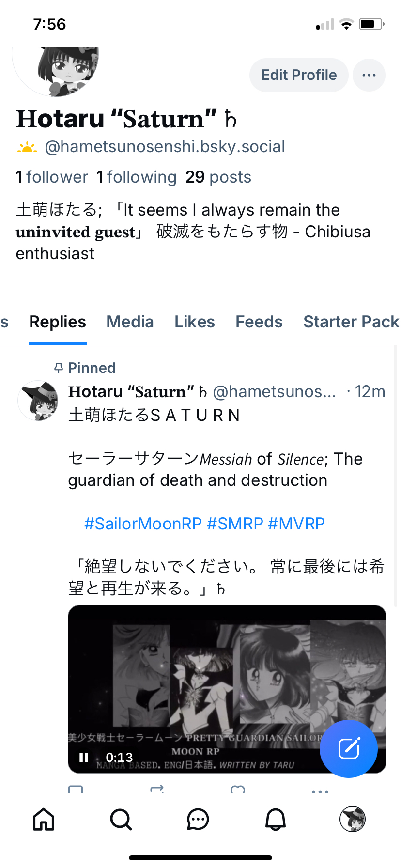Tap the #SMRP hashtag link

pyautogui.click(x=235, y=524)
